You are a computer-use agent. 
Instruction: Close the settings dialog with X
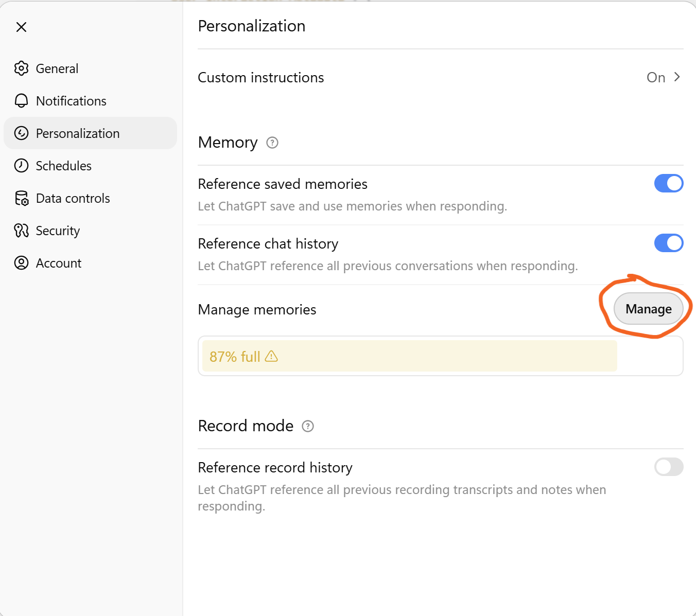point(21,27)
